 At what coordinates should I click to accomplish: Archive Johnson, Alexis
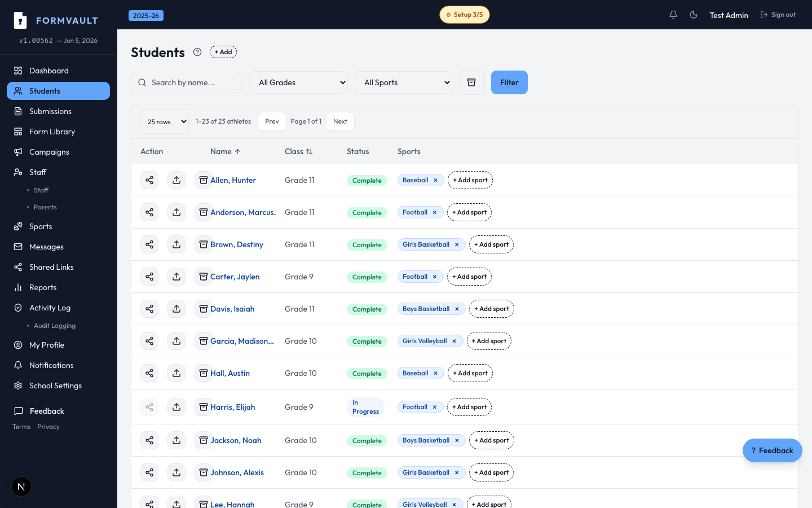click(204, 472)
